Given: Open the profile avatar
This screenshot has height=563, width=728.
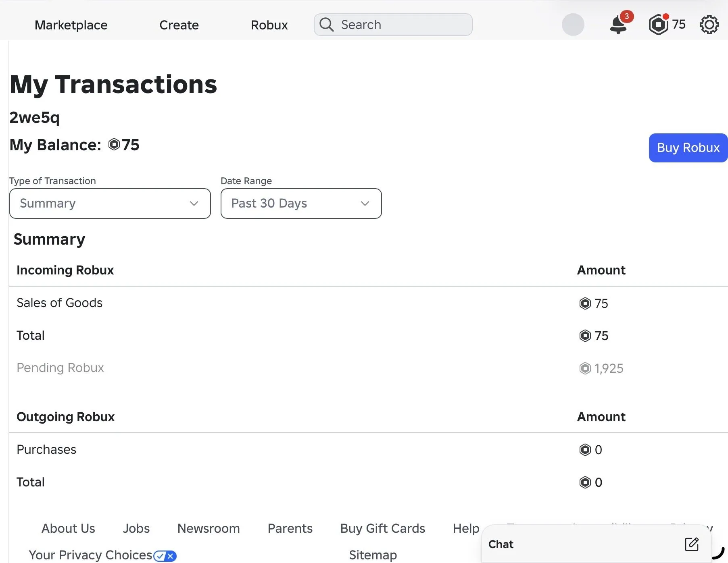Looking at the screenshot, I should coord(573,25).
